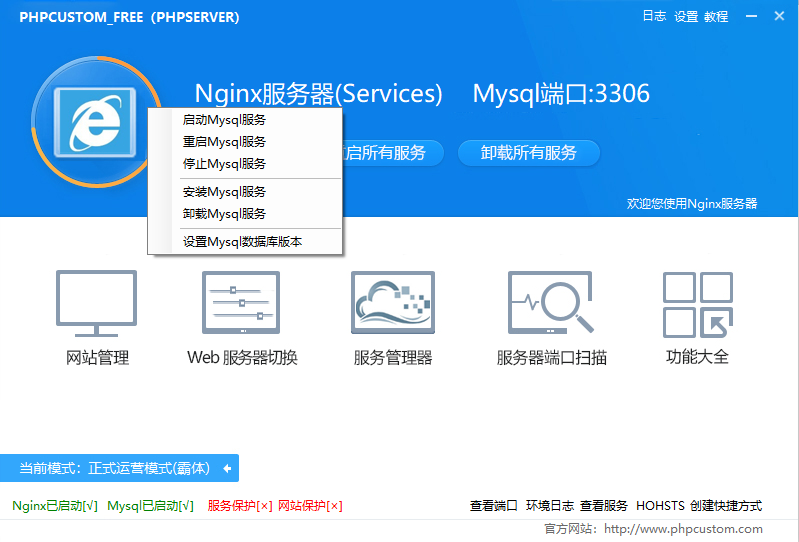Open 日志 in the title bar

click(654, 16)
